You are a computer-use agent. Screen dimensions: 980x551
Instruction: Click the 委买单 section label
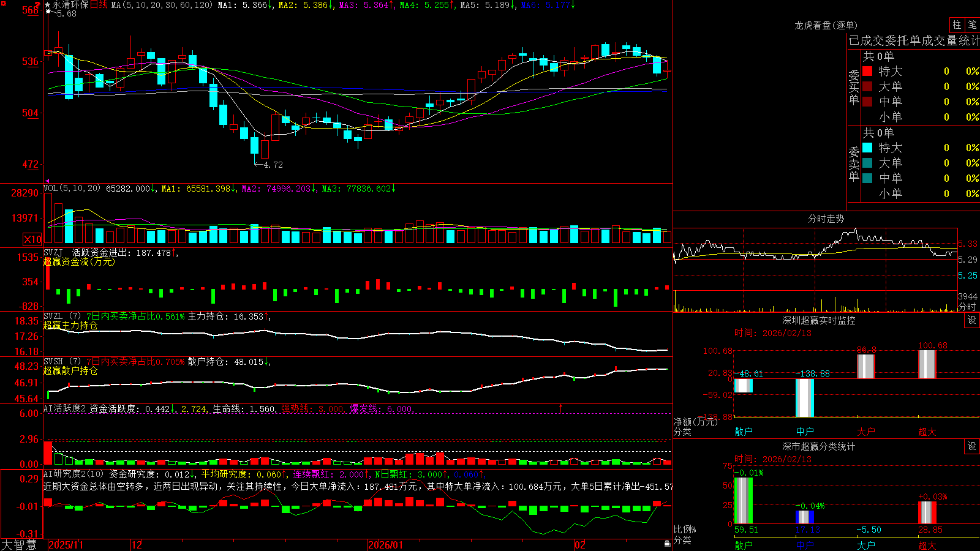point(854,88)
